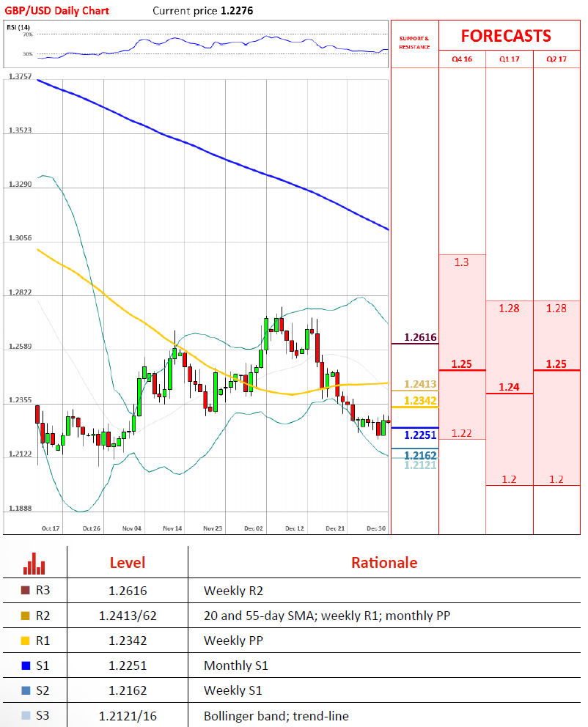The image size is (588, 727).
Task: Click 'Bollinger band; trend-line' rationale
Action: (x=276, y=716)
